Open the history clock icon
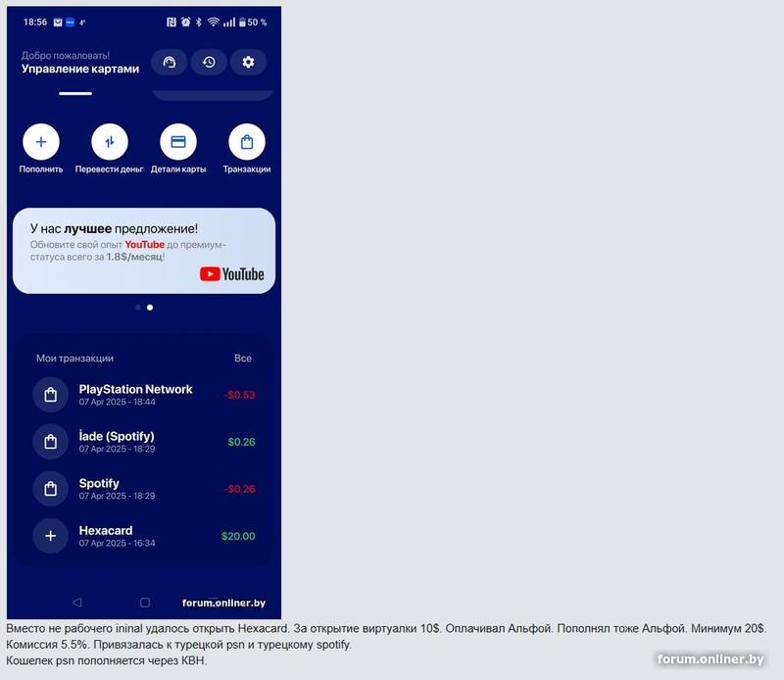Screen dimensions: 784x680 pyautogui.click(x=209, y=62)
